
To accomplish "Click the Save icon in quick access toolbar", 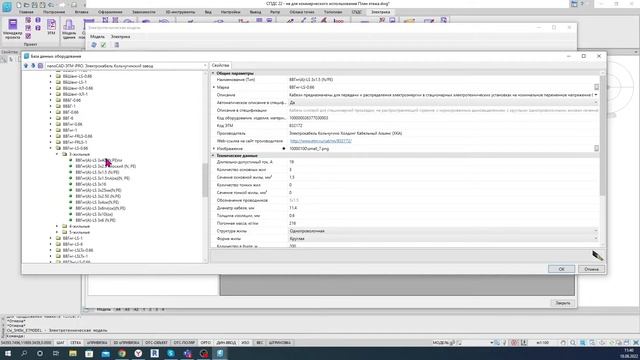I will pyautogui.click(x=34, y=5).
